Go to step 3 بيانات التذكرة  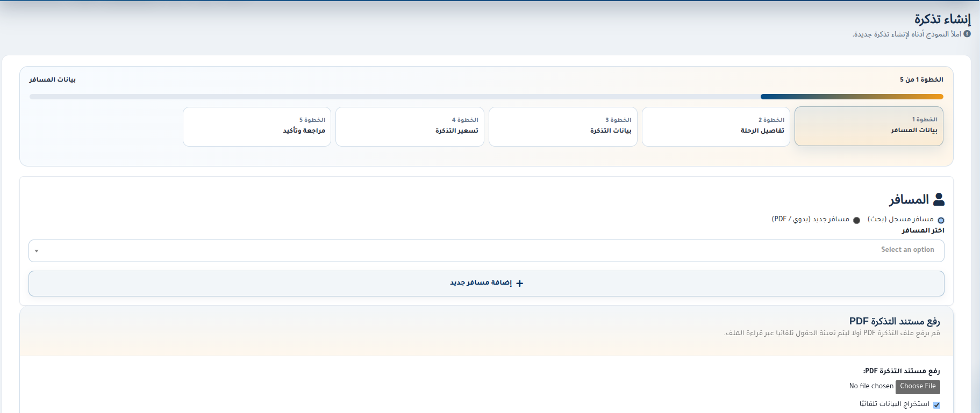coord(562,127)
